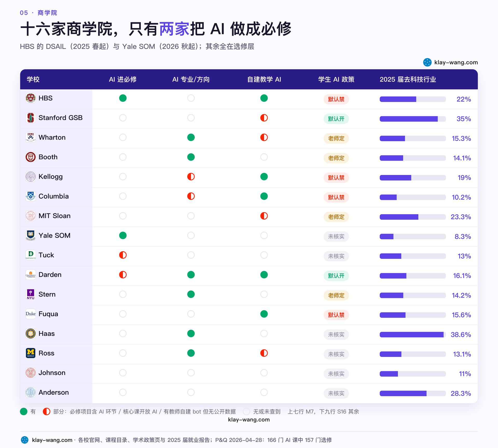This screenshot has width=498, height=448.
Task: Click the 默认开 badge in Stanford GSB row
Action: pos(336,119)
